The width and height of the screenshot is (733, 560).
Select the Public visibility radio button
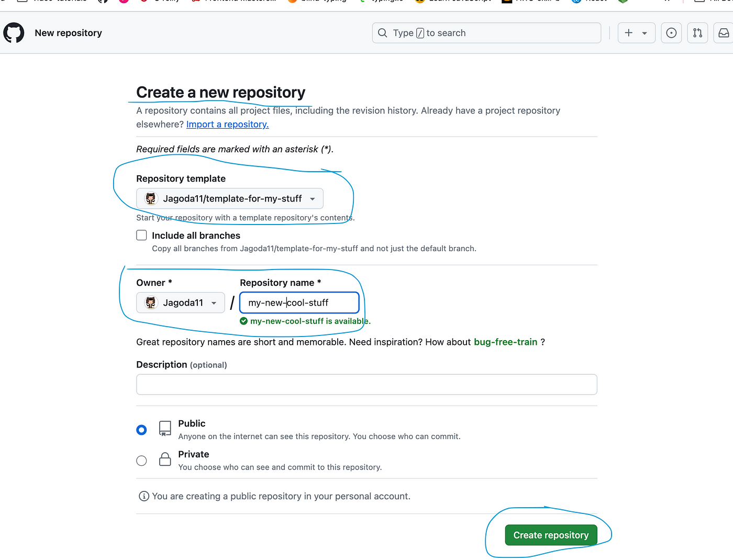click(x=141, y=430)
